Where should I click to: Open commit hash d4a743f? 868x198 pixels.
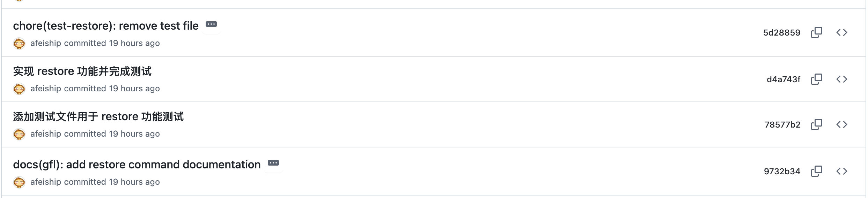pos(783,79)
